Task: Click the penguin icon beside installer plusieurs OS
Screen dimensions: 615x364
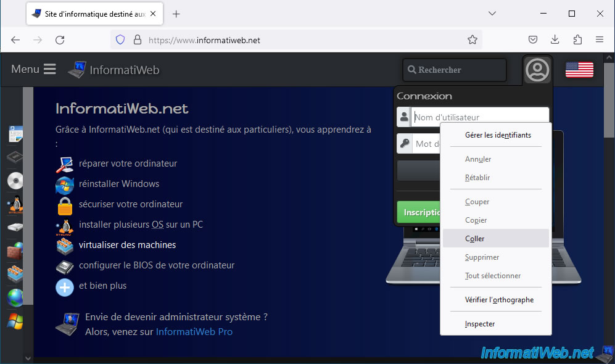Action: (64, 226)
